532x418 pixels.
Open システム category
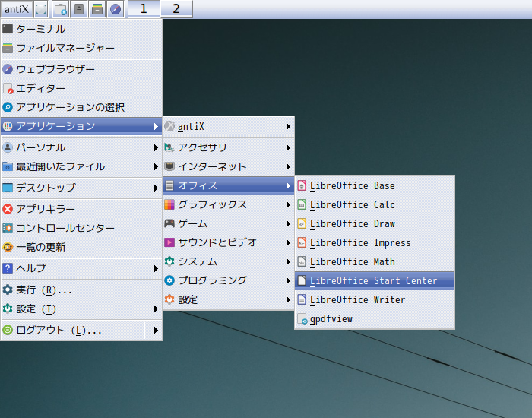[228, 261]
